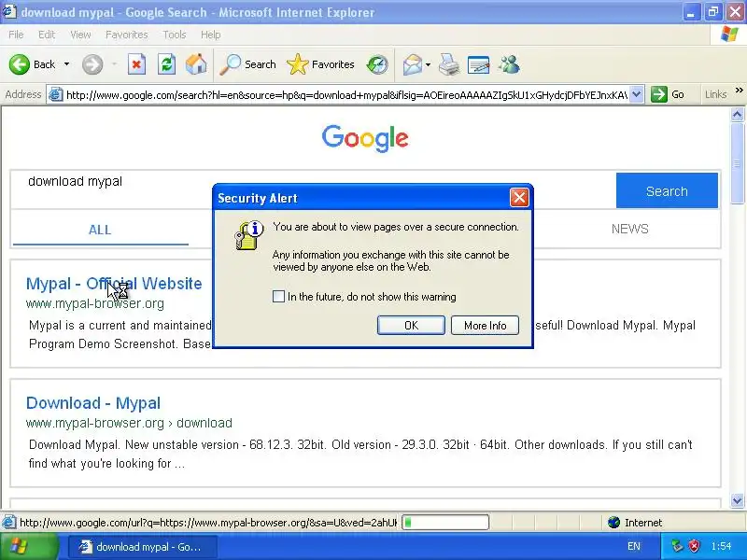Screen dimensions: 747x560
Task: Close the Security Alert dialog
Action: pyautogui.click(x=519, y=197)
